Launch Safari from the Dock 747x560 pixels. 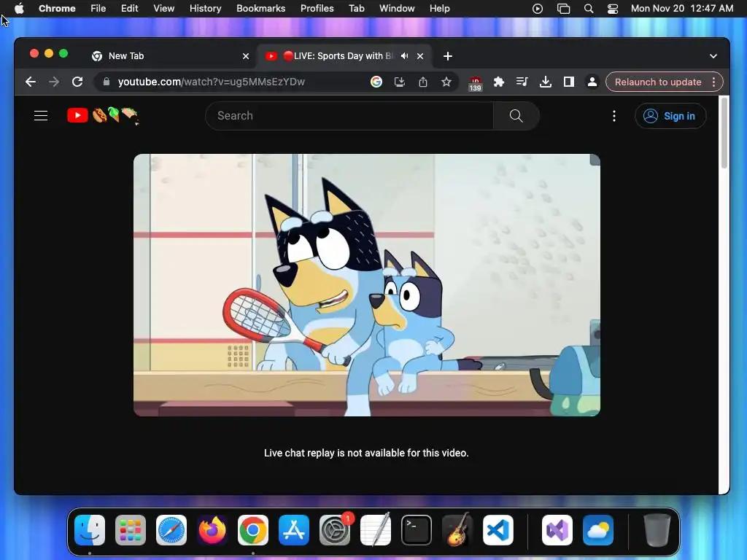click(x=171, y=530)
